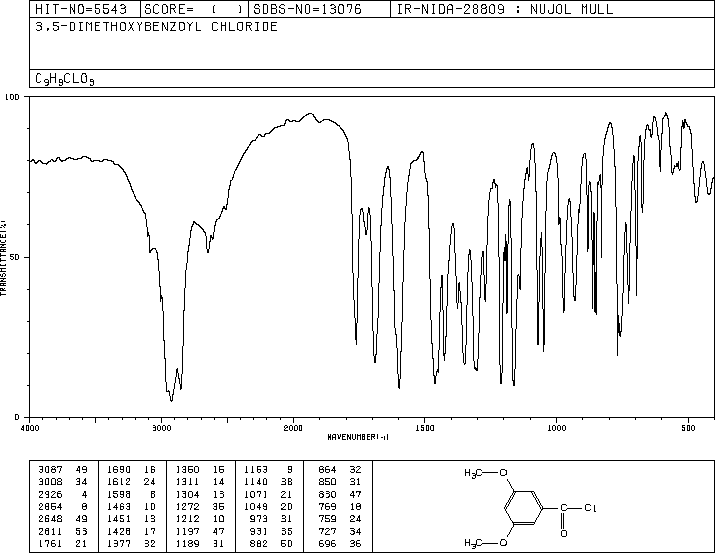Click the 2000 x-axis tick label
This screenshot has height=553, width=715.
click(x=293, y=428)
